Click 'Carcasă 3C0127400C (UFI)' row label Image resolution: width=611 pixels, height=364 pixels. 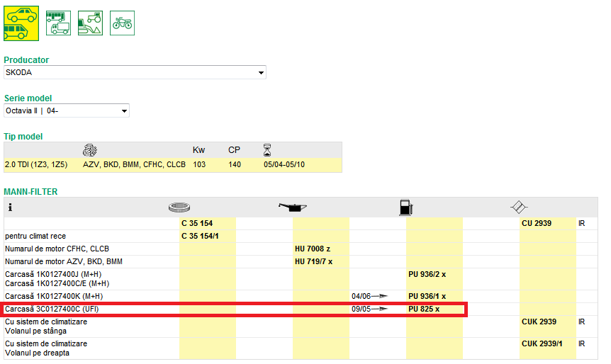(52, 309)
